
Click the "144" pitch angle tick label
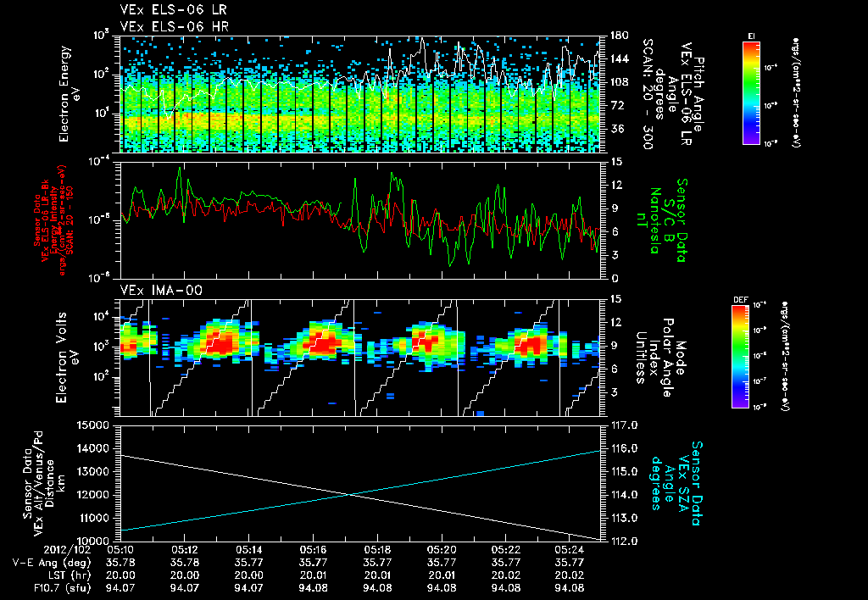619,58
